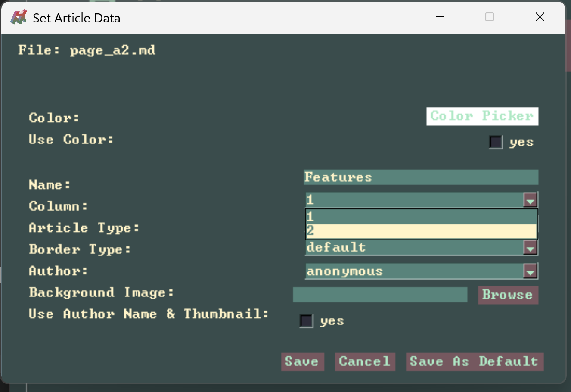This screenshot has height=392, width=571.
Task: Browse for a background image
Action: [x=508, y=295]
